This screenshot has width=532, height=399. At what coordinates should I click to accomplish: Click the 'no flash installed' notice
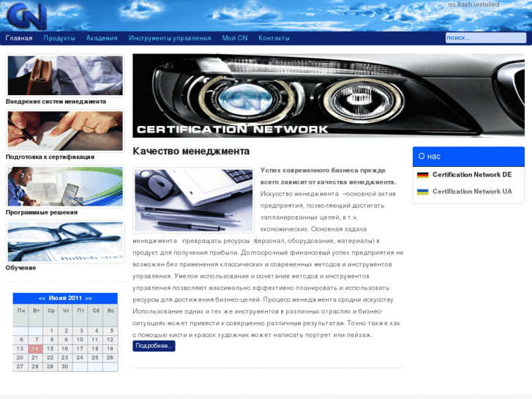473,4
